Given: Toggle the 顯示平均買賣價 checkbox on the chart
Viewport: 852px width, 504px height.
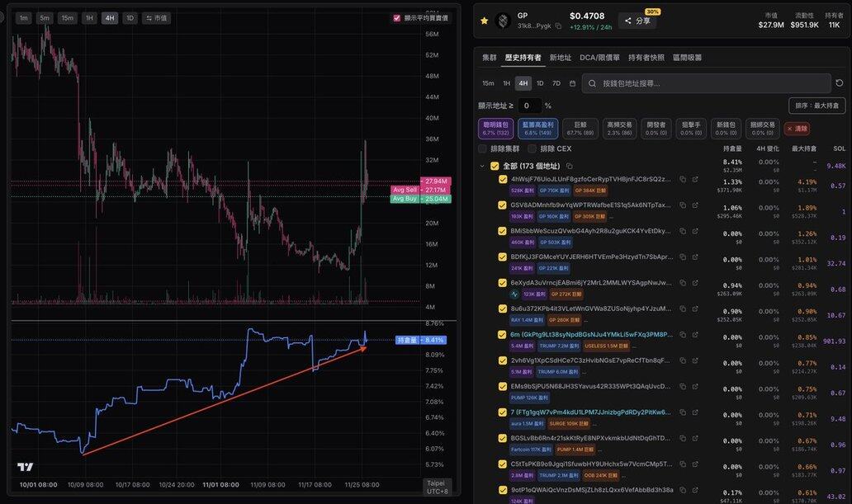Looking at the screenshot, I should tap(396, 18).
